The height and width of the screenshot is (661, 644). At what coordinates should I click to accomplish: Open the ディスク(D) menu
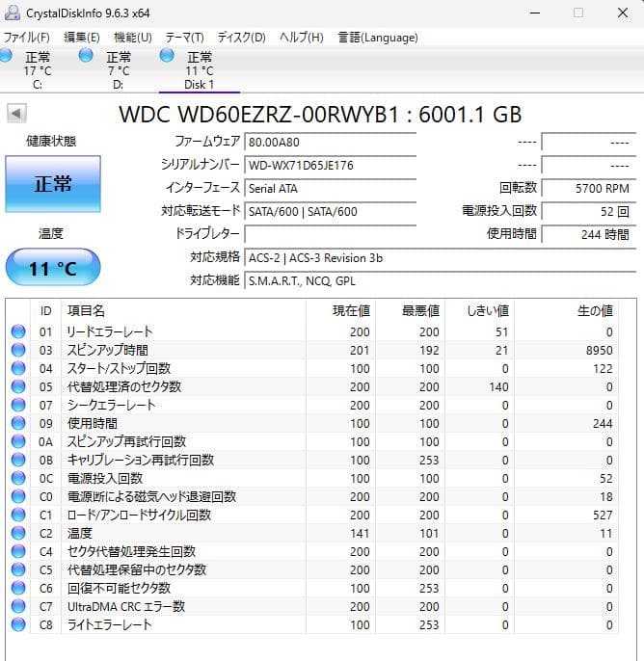(242, 38)
